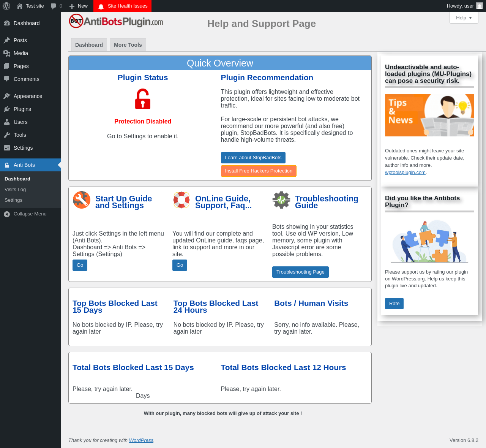The width and height of the screenshot is (486, 448).
Task: Click the Site Health bell icon
Action: point(101,6)
